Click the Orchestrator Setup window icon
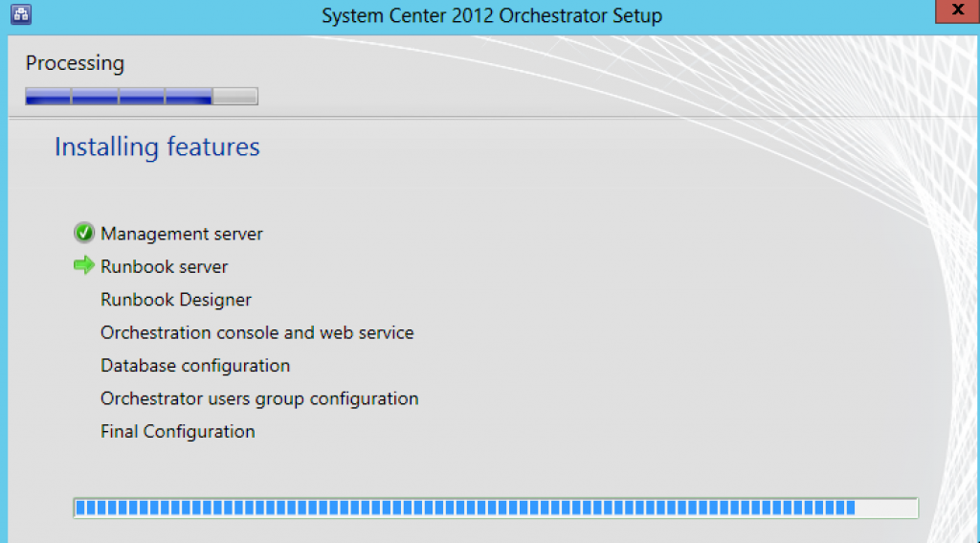Screen dimensions: 980x543 click(21, 14)
